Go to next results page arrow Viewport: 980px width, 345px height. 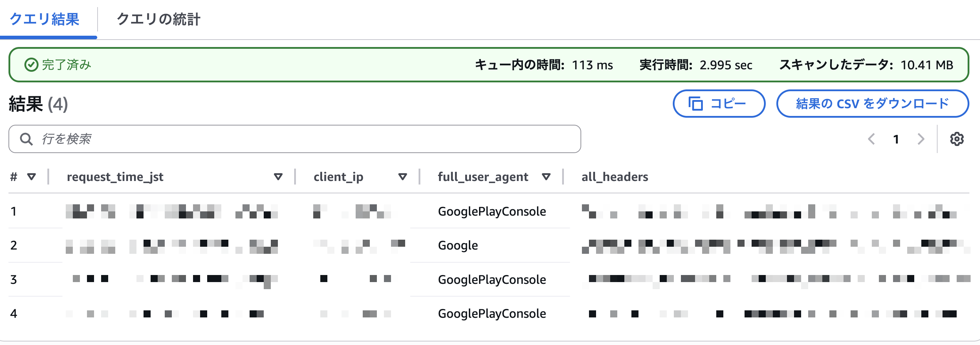pyautogui.click(x=921, y=139)
